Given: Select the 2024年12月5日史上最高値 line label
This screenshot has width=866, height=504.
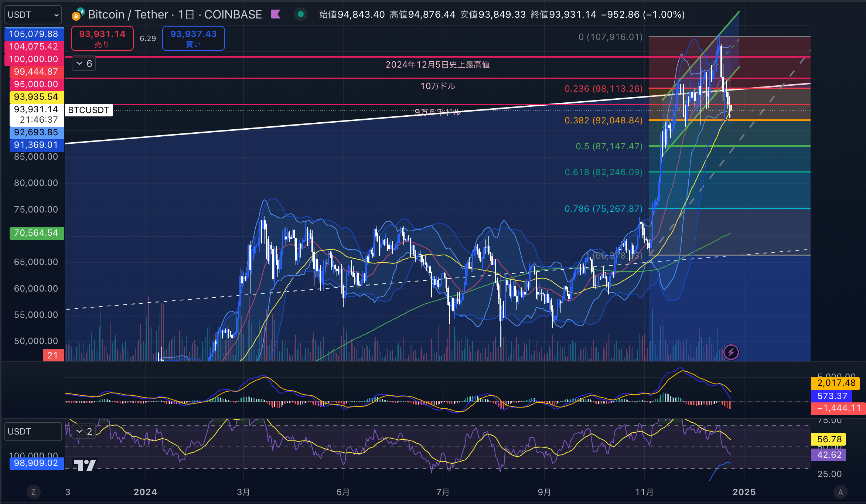Looking at the screenshot, I should point(438,65).
